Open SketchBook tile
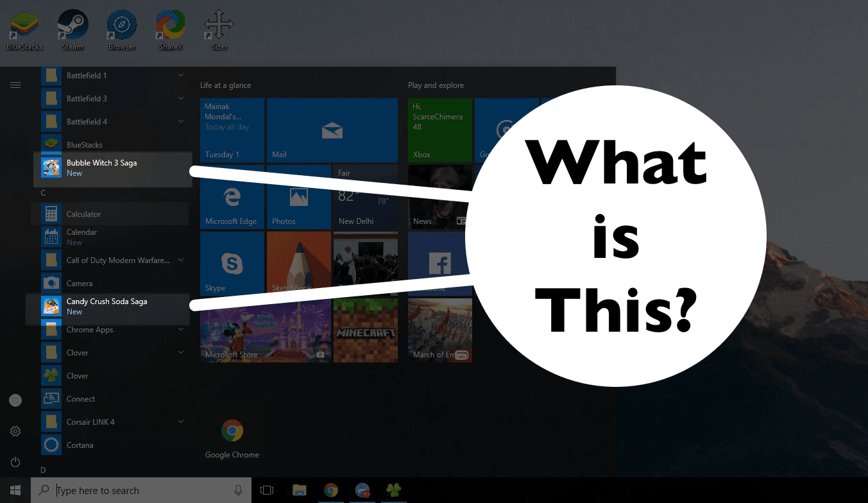 (x=299, y=264)
